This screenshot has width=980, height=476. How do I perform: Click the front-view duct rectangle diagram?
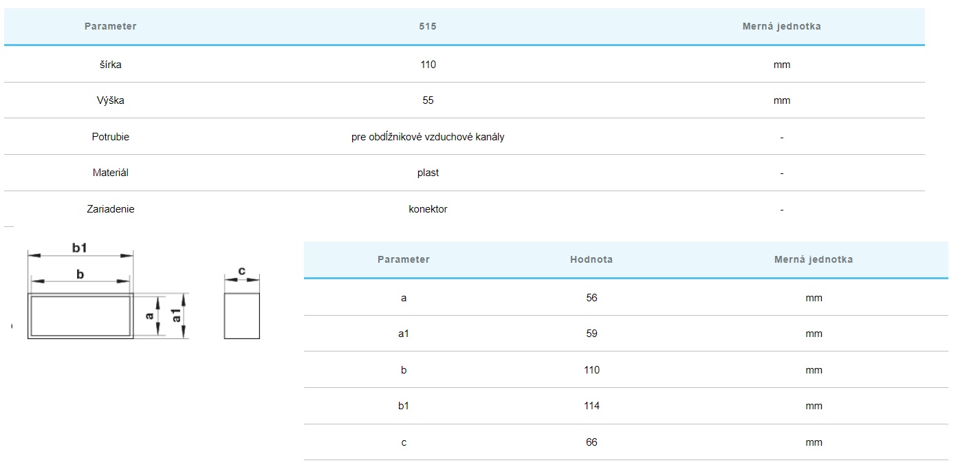click(80, 316)
